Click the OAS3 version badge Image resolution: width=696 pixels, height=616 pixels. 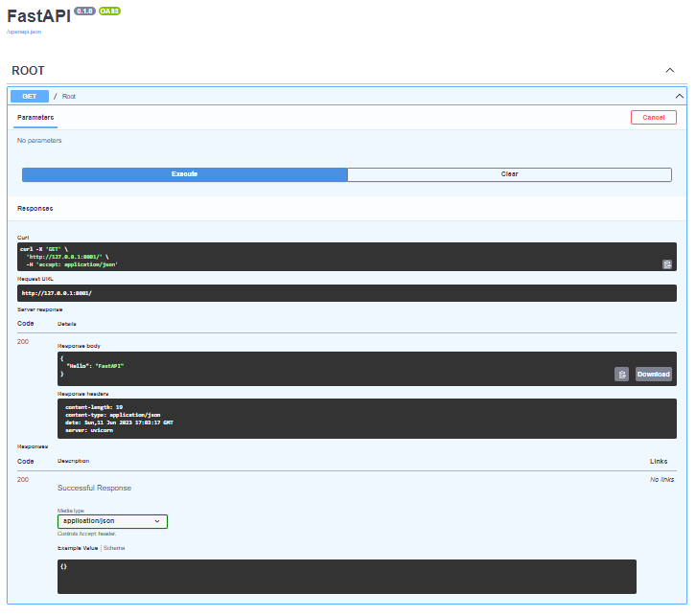point(109,11)
